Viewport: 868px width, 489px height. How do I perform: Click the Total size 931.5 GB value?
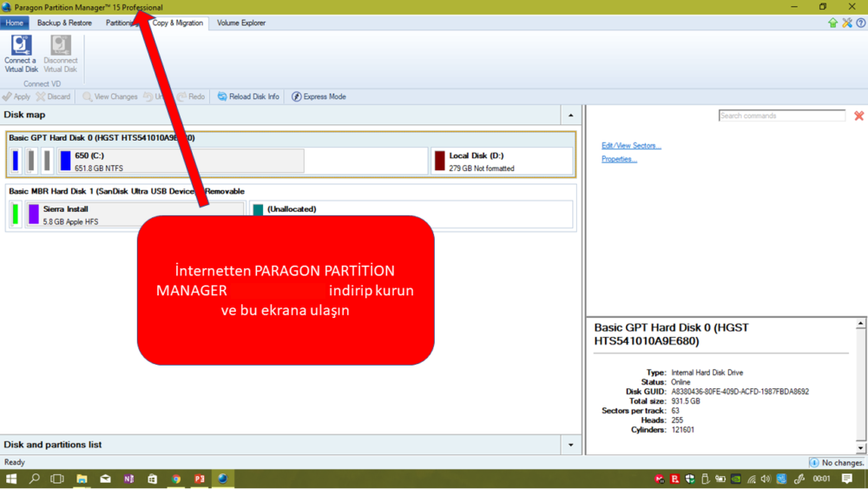tap(686, 401)
